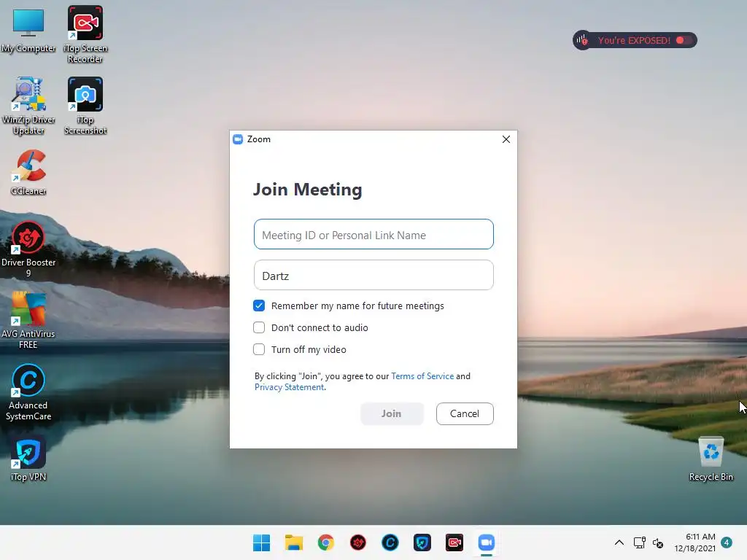Click the Zoom icon in the taskbar

[487, 542]
